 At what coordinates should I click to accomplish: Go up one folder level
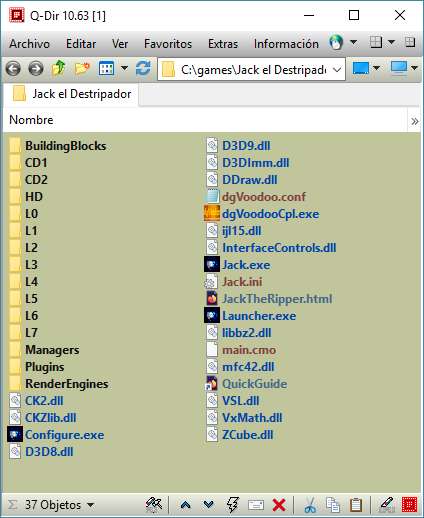[58, 68]
